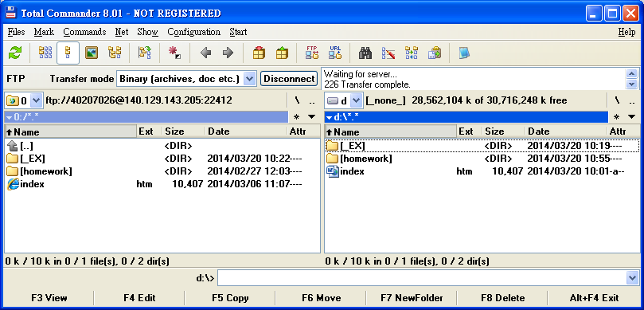Select the index htm file in FTP panel
This screenshot has height=310, width=644.
[162, 184]
